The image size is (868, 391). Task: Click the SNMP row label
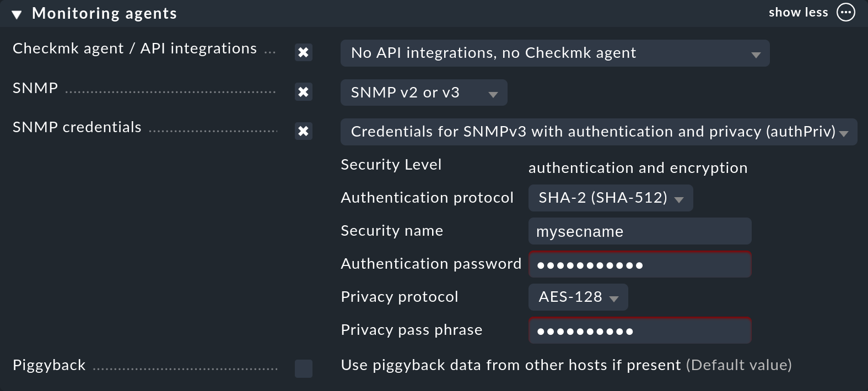click(35, 88)
